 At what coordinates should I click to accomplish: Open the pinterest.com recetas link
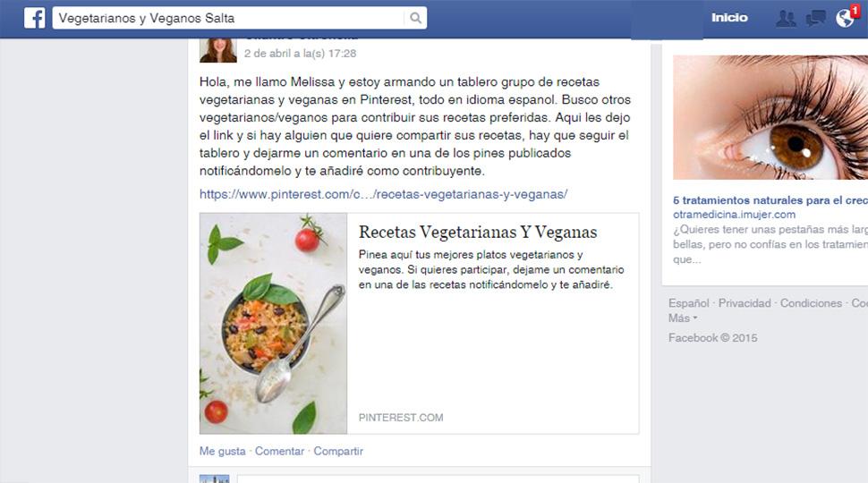coord(383,195)
